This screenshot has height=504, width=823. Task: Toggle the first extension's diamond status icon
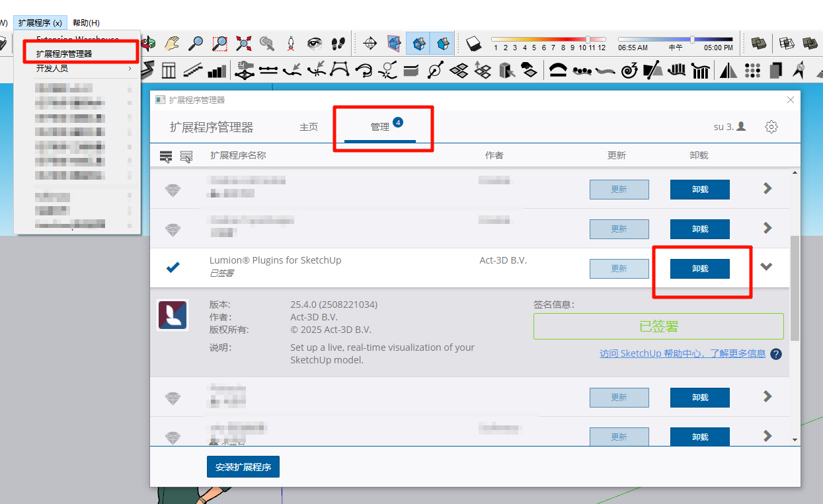[173, 190]
